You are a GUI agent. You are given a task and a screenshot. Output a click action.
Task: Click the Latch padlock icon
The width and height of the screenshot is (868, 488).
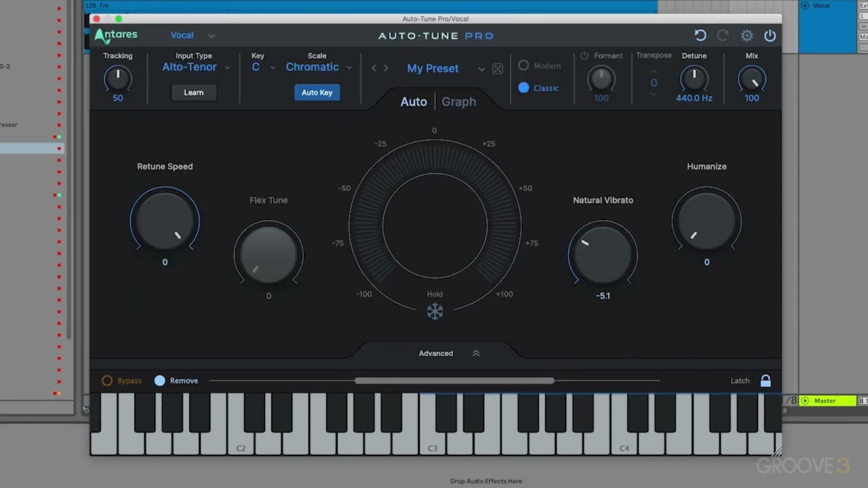pos(766,380)
